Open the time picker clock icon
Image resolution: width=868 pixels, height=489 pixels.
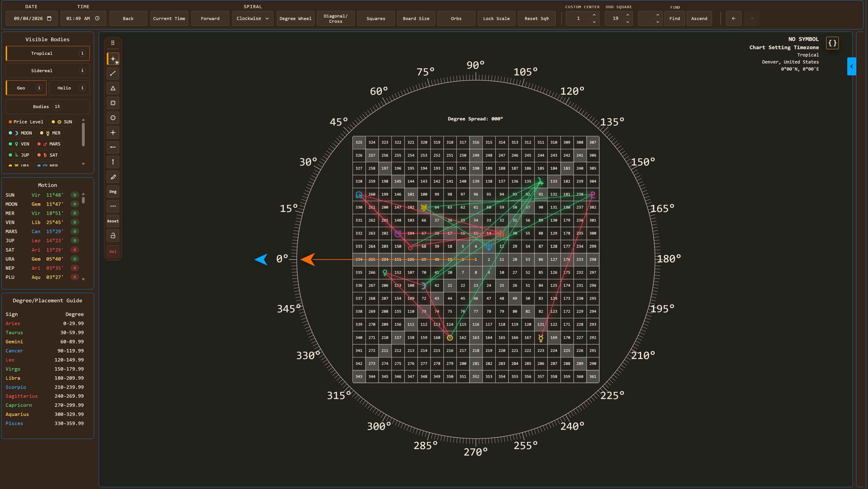coord(97,18)
